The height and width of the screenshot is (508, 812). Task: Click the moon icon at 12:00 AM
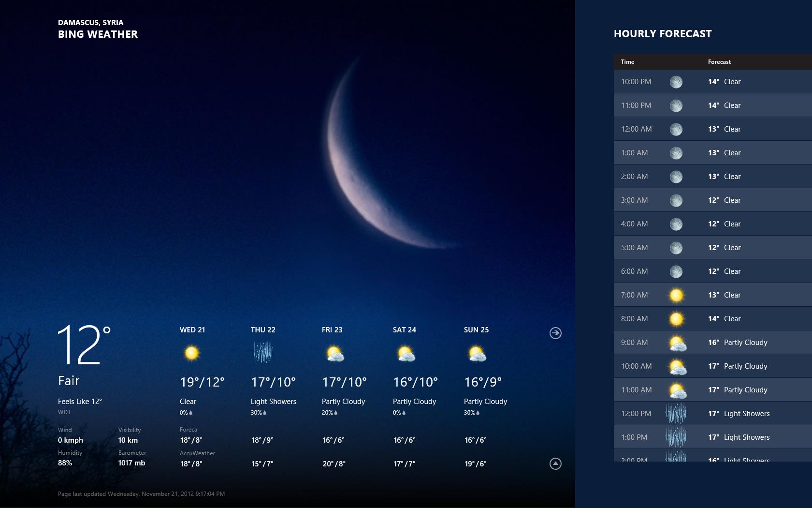(676, 129)
